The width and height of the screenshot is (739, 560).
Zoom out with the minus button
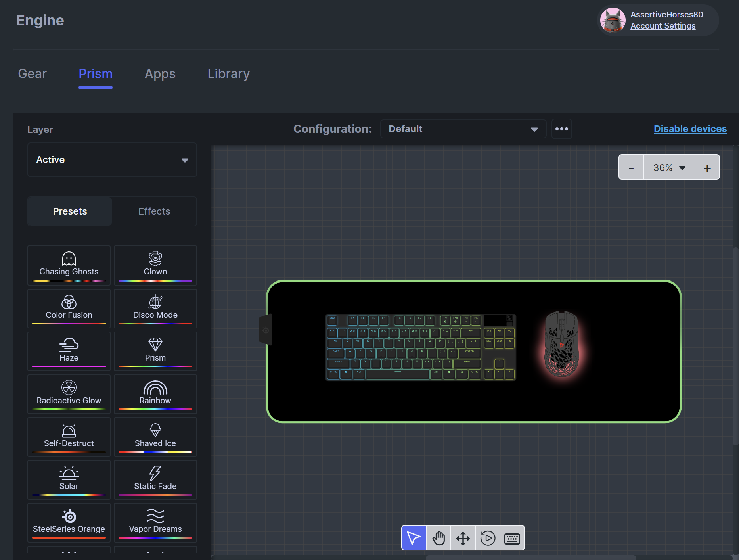tap(631, 167)
